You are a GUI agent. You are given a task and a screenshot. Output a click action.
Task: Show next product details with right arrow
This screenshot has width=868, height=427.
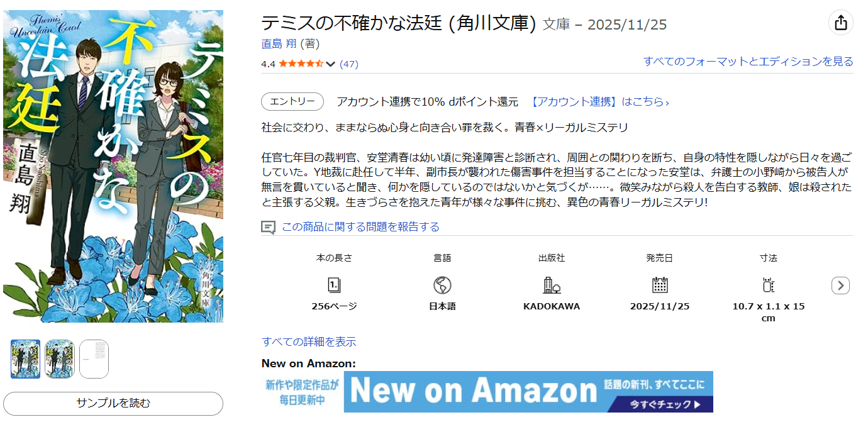click(840, 286)
